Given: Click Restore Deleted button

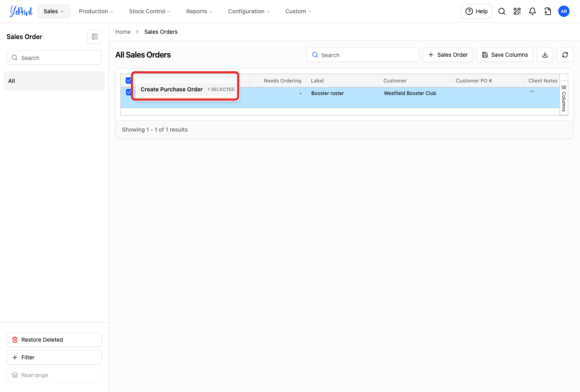Looking at the screenshot, I should pos(54,340).
